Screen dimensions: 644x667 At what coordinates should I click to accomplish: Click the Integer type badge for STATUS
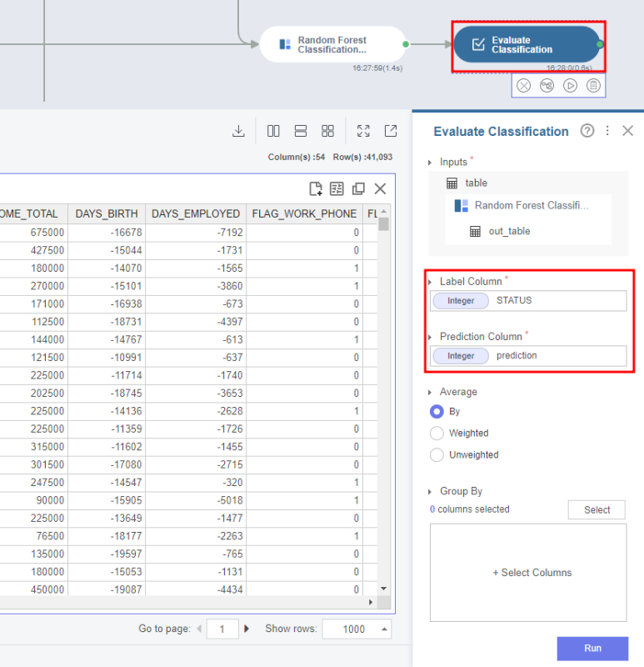(461, 301)
